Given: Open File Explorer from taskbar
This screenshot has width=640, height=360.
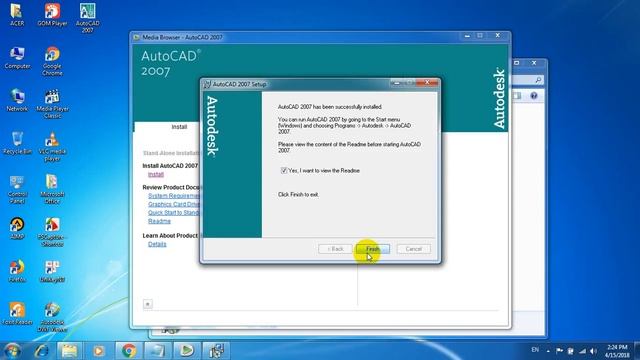Looking at the screenshot, I should tap(69, 351).
